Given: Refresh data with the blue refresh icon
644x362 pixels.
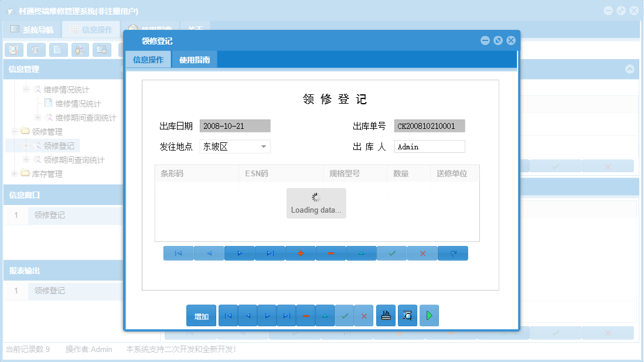Looking at the screenshot, I should [x=452, y=253].
